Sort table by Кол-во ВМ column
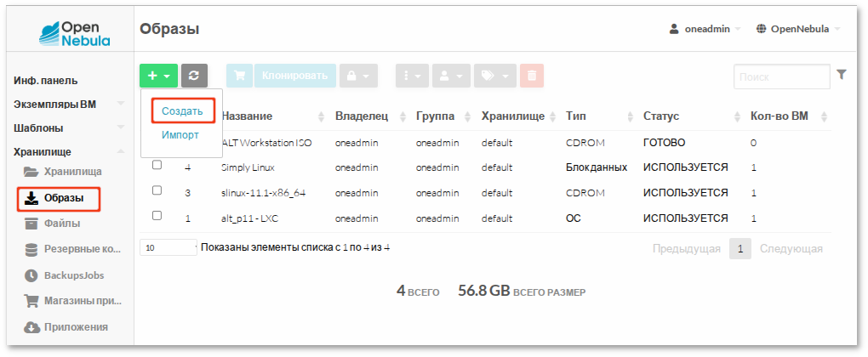Image resolution: width=868 pixels, height=357 pixels. pos(788,116)
